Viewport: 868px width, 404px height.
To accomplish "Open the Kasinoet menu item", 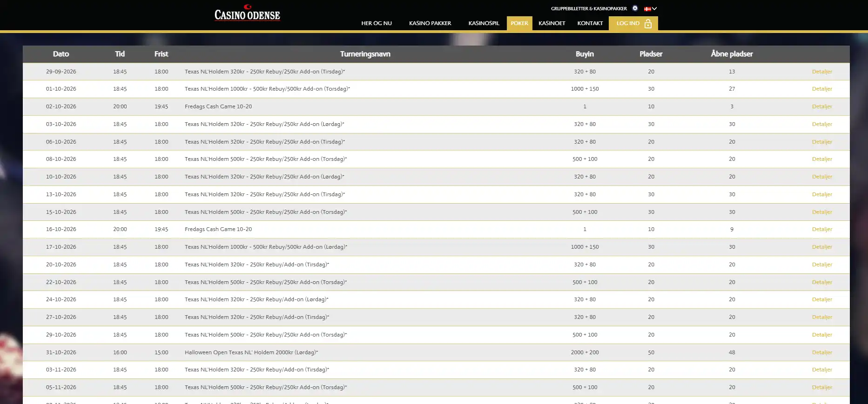I will pos(552,23).
